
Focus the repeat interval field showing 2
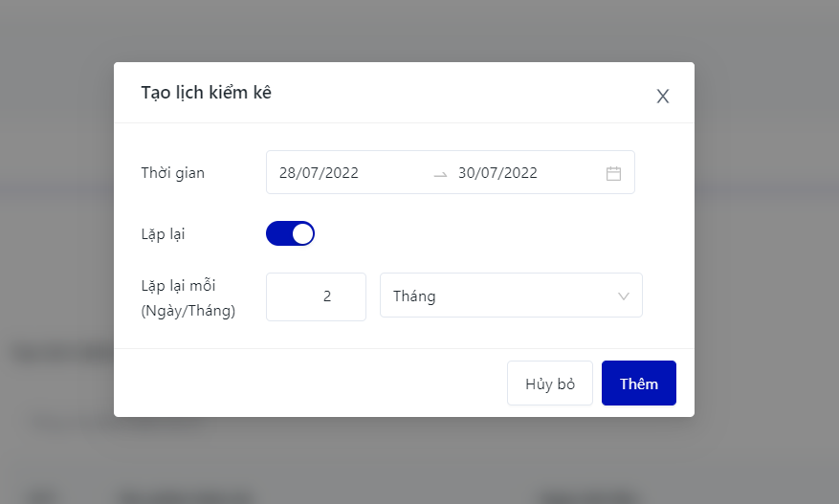click(x=316, y=296)
